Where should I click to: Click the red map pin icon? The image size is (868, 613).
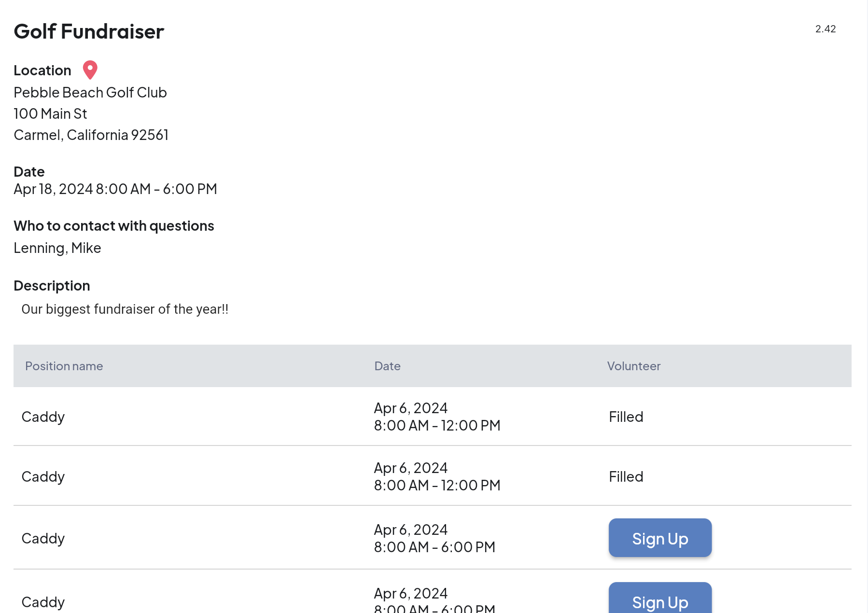[x=90, y=70]
